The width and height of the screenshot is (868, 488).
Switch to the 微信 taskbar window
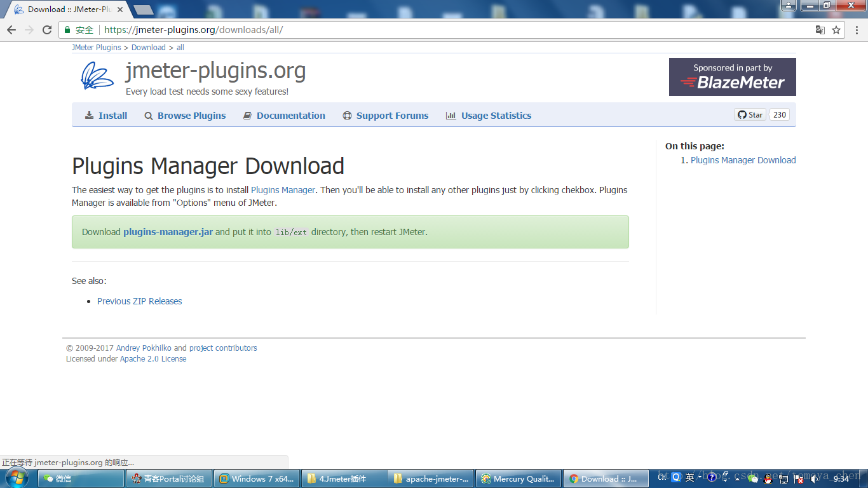(x=81, y=478)
